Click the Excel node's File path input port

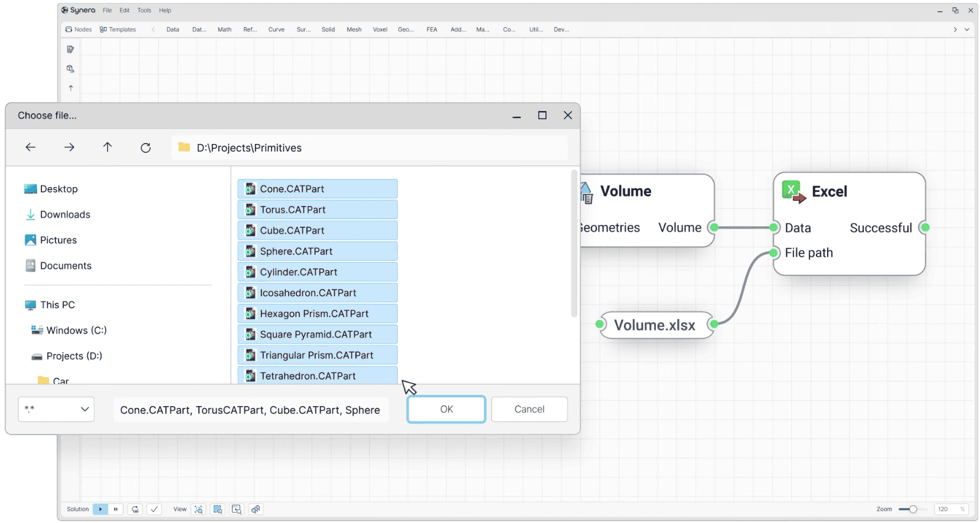click(x=773, y=253)
